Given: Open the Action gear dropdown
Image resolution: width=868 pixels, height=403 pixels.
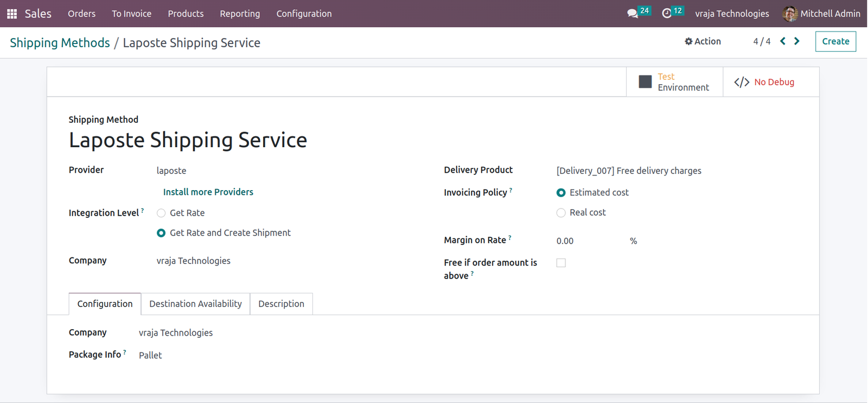Looking at the screenshot, I should [703, 41].
